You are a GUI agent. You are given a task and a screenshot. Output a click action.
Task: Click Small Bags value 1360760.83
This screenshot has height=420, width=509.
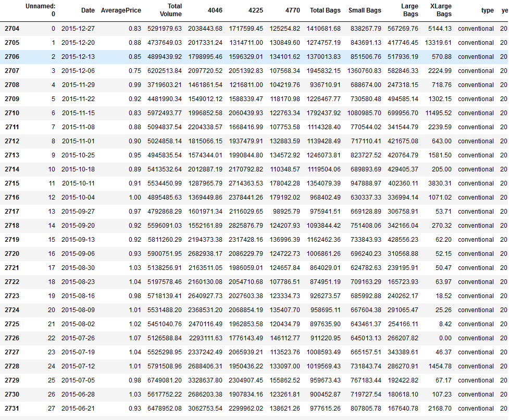tap(364, 71)
